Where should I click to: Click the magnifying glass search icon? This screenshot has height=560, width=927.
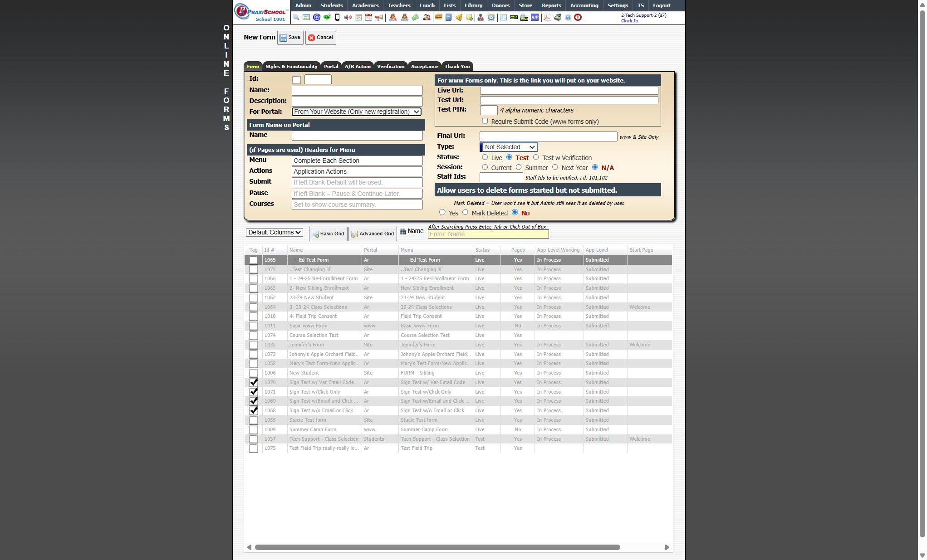point(296,17)
